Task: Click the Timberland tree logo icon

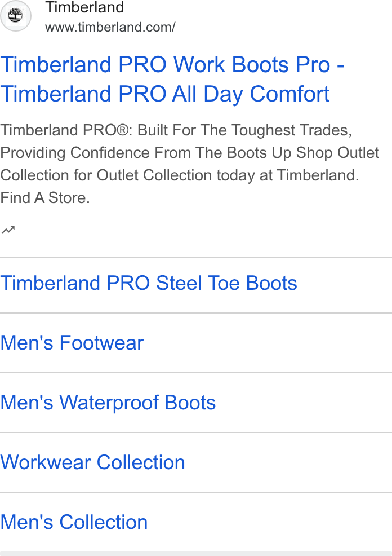Action: coord(16,16)
